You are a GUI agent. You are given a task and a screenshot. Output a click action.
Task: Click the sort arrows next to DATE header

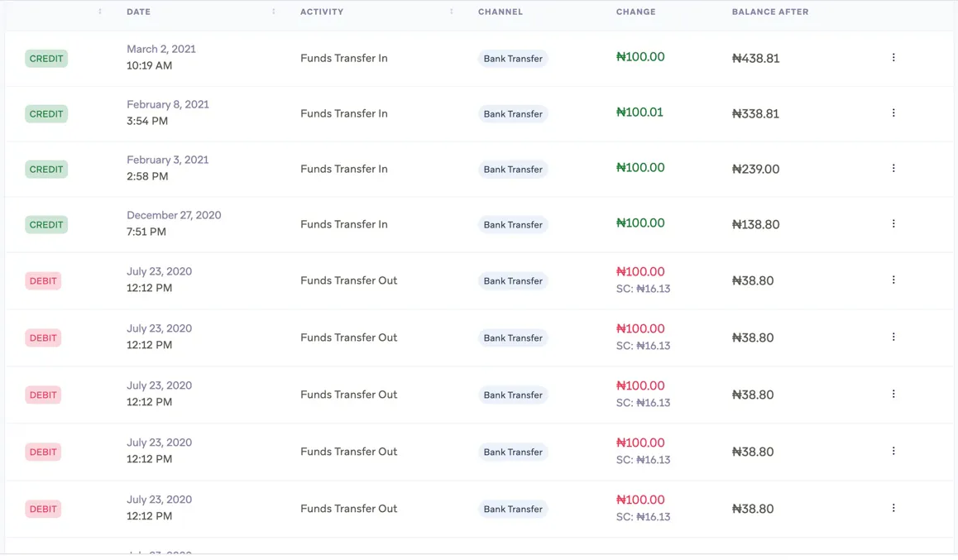[274, 12]
